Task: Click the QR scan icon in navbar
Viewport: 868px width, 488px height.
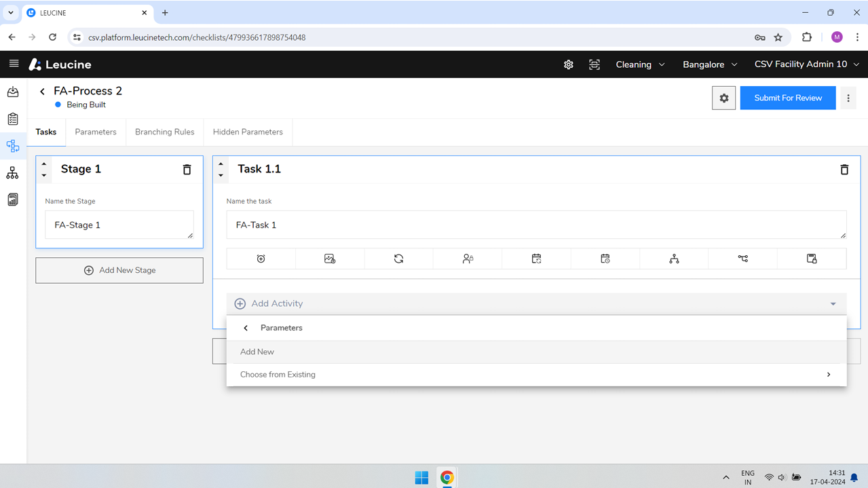Action: click(595, 64)
